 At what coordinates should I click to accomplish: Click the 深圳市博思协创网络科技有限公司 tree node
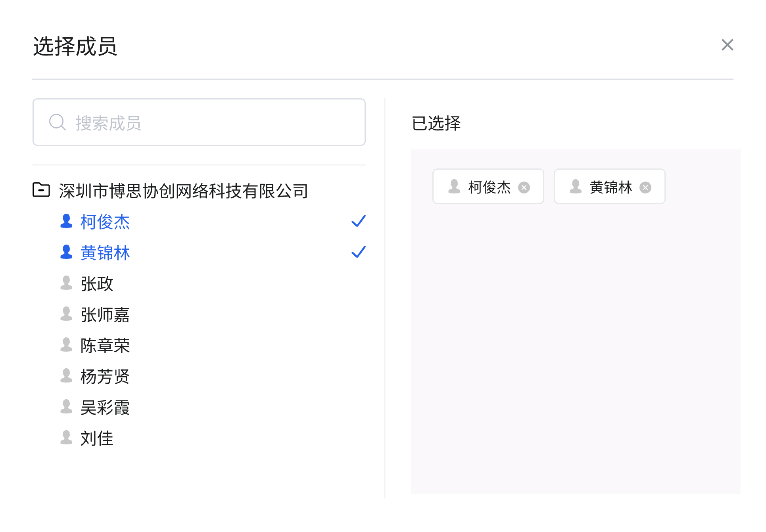(183, 191)
